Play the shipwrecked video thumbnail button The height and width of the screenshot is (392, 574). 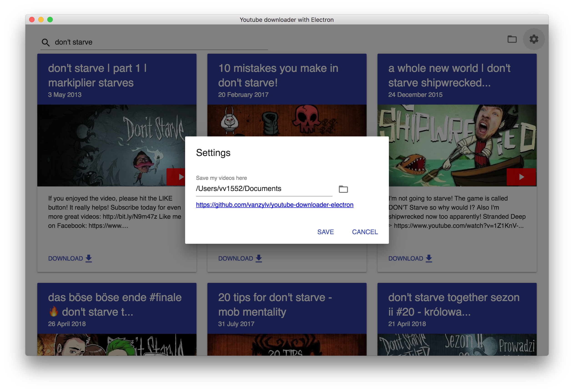pos(521,177)
